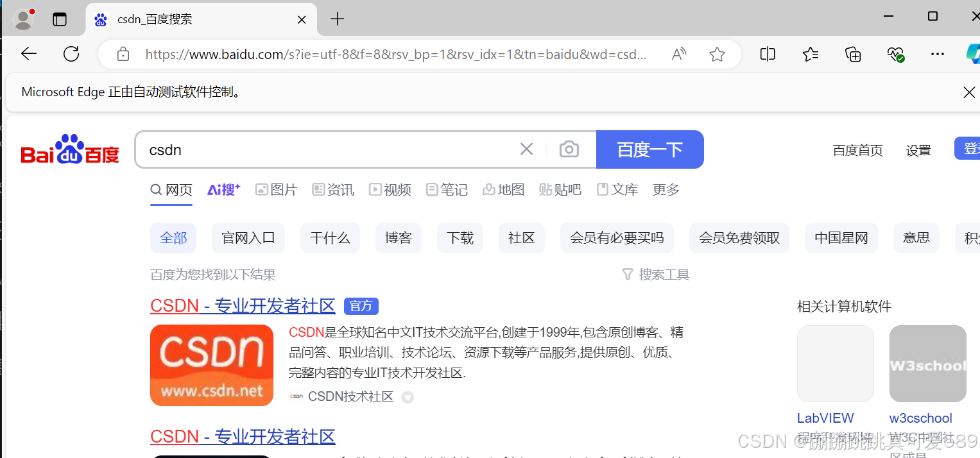Start Read aloud from address bar
The image size is (980, 458).
(x=679, y=55)
